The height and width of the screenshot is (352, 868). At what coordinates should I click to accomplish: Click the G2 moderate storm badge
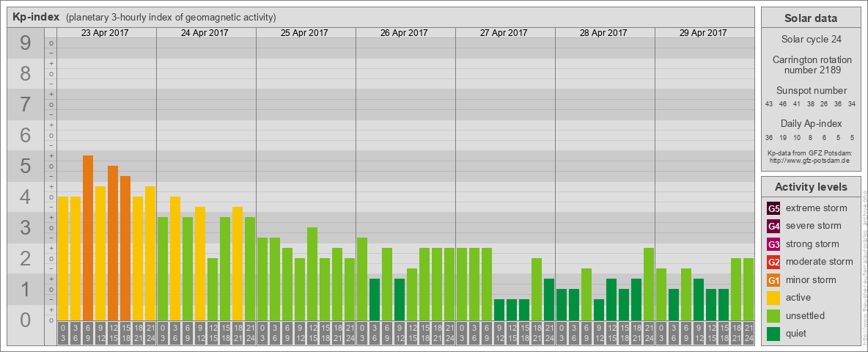click(773, 262)
